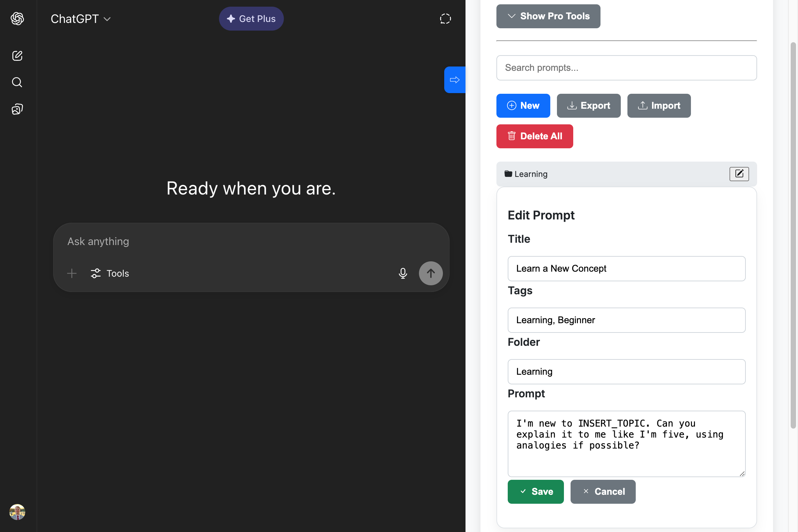Start a temporary chat with the dashed-circle icon
Image resolution: width=798 pixels, height=532 pixels.
pyautogui.click(x=445, y=19)
